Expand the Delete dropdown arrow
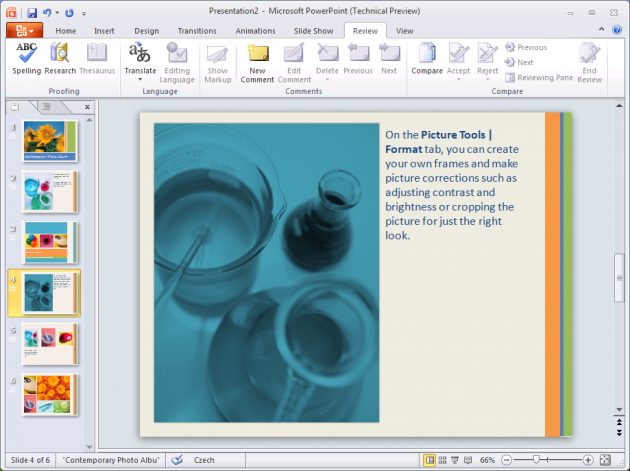Screen dimensions: 630x471 pyautogui.click(x=327, y=80)
